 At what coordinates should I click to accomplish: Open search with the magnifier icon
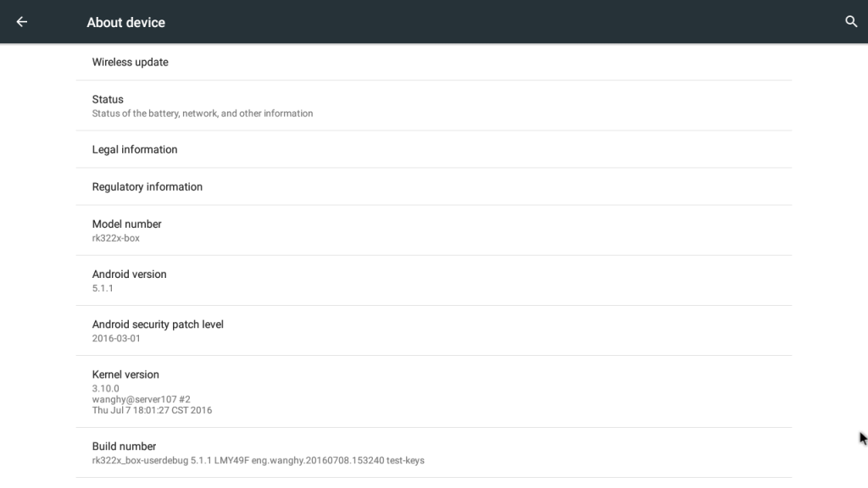coord(851,22)
